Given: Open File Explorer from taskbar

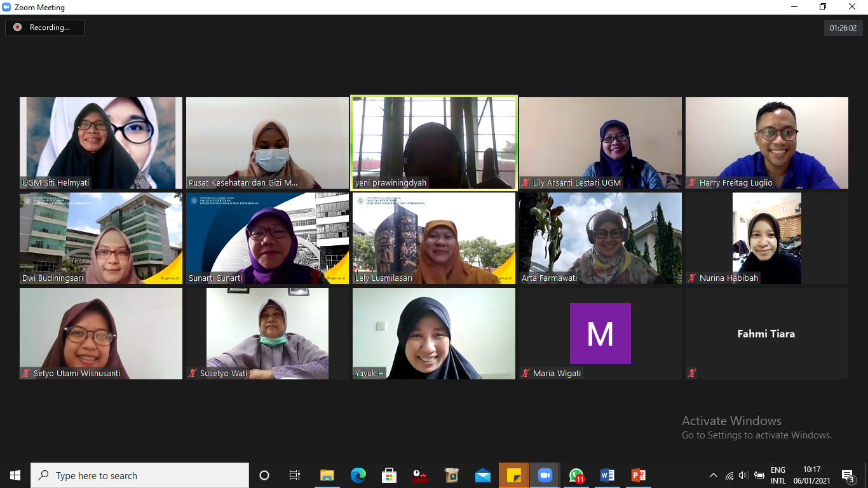Looking at the screenshot, I should 326,475.
